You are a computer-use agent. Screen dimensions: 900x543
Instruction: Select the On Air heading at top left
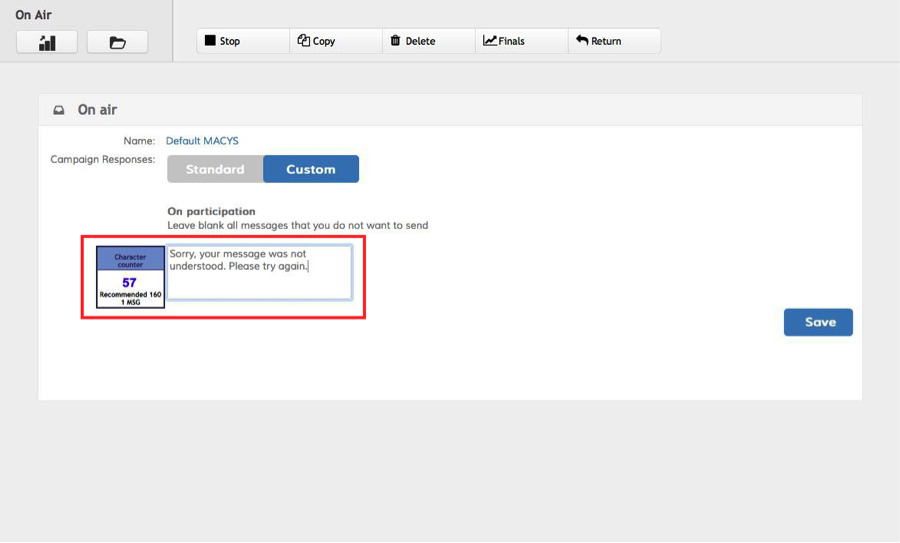click(x=33, y=15)
